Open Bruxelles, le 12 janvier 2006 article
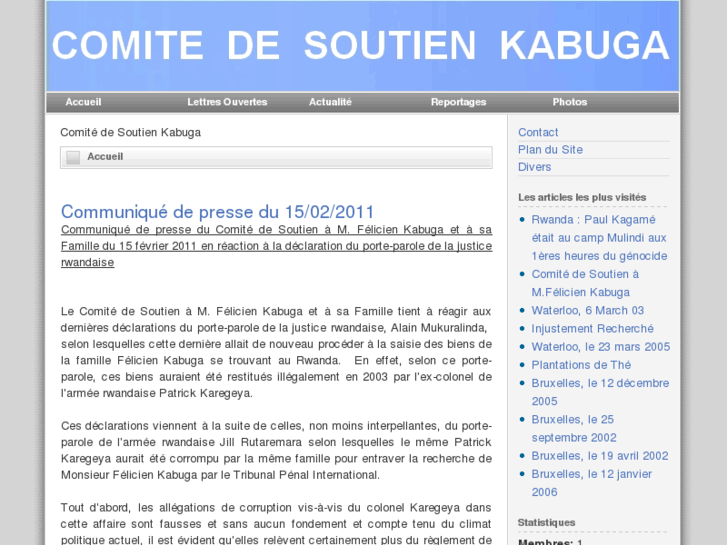This screenshot has width=727, height=545. 592,483
